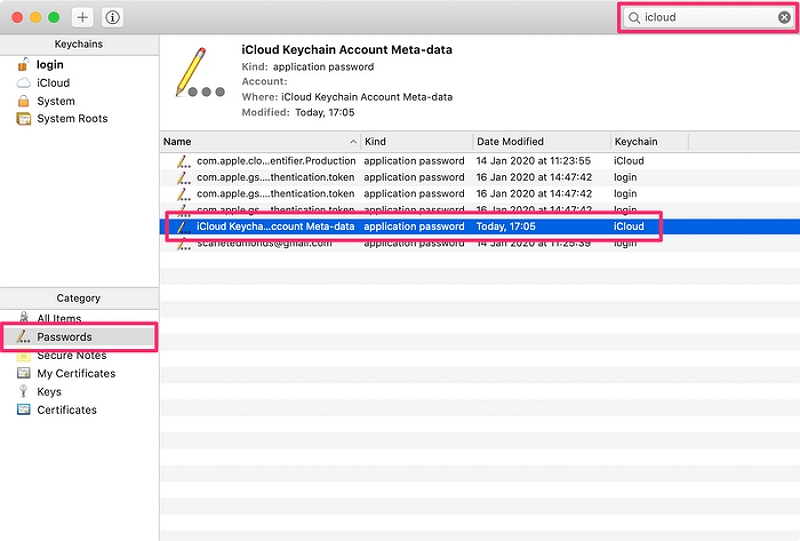
Task: Toggle sort direction arrow on Name column
Action: pyautogui.click(x=353, y=141)
